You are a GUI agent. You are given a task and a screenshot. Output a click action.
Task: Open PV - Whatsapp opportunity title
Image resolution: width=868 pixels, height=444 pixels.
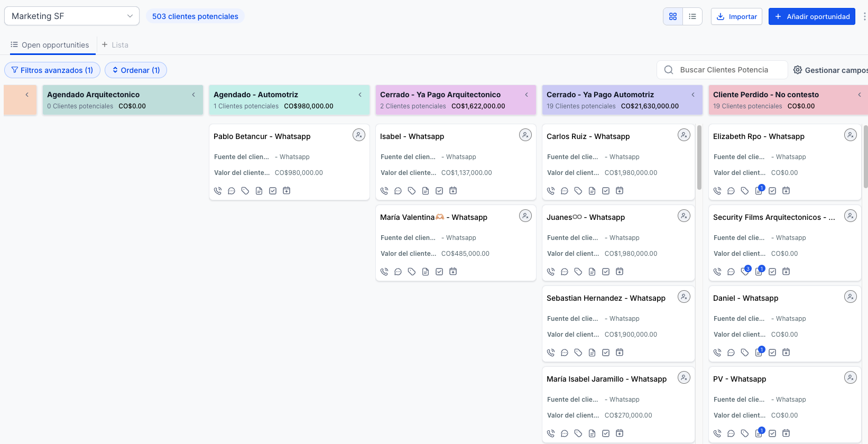point(739,379)
